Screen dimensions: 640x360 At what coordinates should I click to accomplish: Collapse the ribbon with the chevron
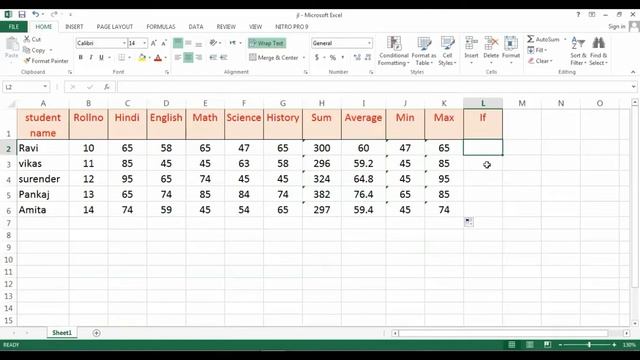[x=633, y=72]
